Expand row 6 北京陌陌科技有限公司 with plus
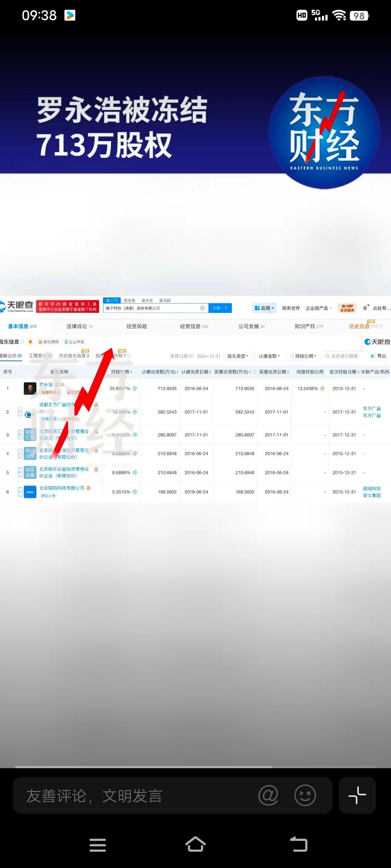The height and width of the screenshot is (868, 391). pyautogui.click(x=20, y=492)
